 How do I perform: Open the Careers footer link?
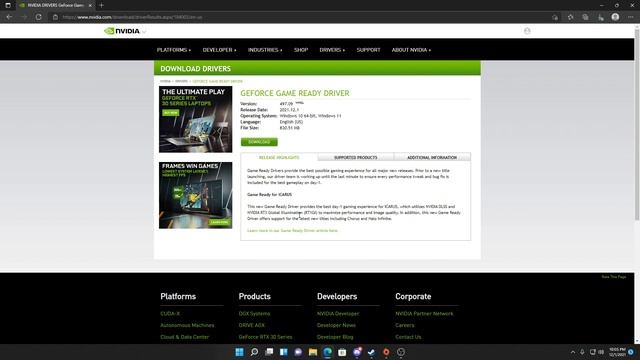pyautogui.click(x=405, y=325)
